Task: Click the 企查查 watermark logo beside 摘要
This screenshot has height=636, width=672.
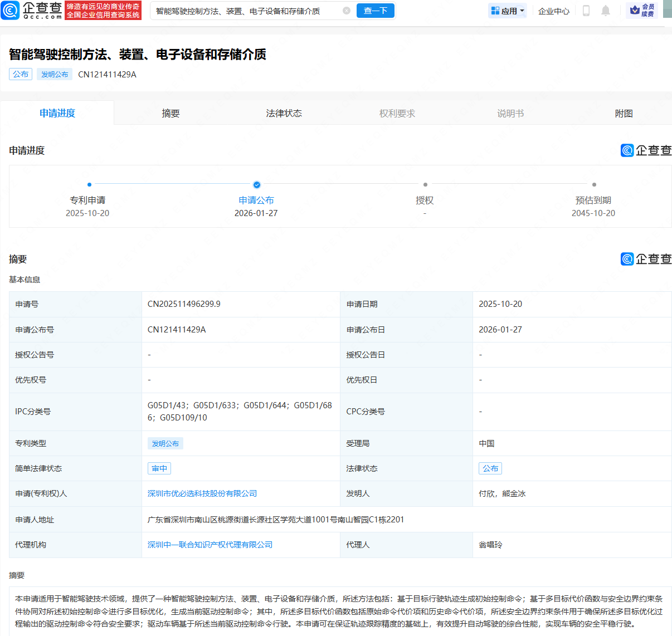Action: (646, 259)
